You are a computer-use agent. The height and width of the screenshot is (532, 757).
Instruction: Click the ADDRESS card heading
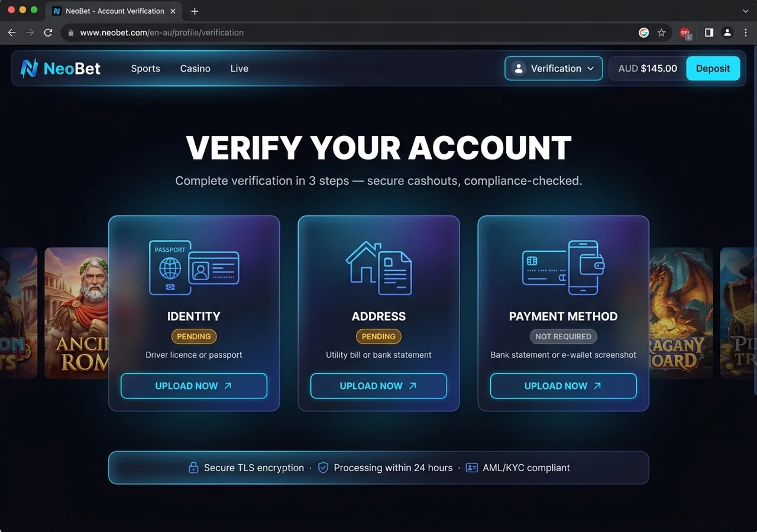click(378, 316)
